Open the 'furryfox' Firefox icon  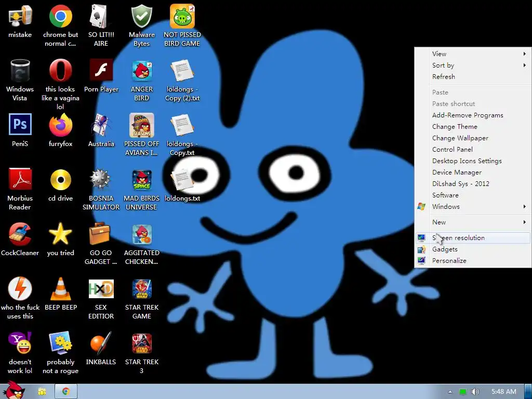coord(60,125)
